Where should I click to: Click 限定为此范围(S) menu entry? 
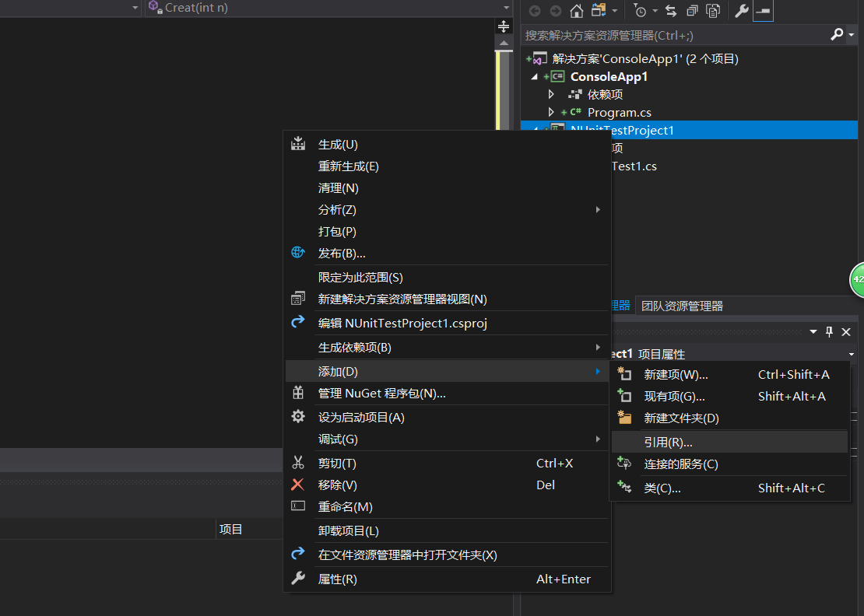pyautogui.click(x=447, y=278)
